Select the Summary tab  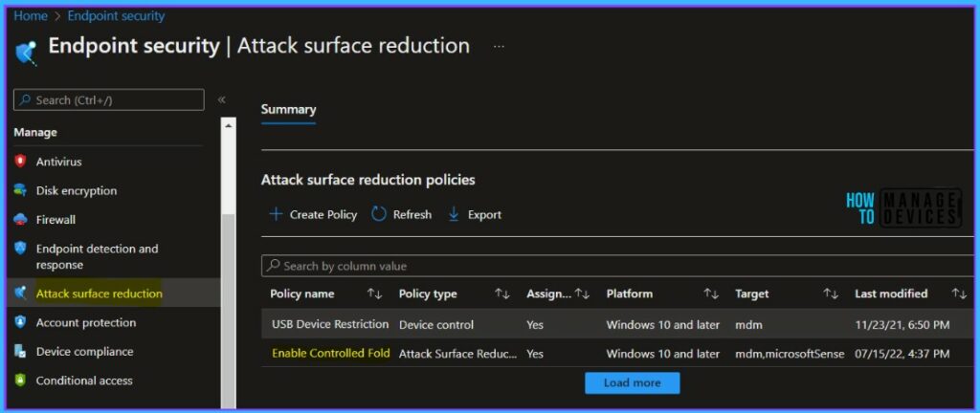pyautogui.click(x=288, y=110)
